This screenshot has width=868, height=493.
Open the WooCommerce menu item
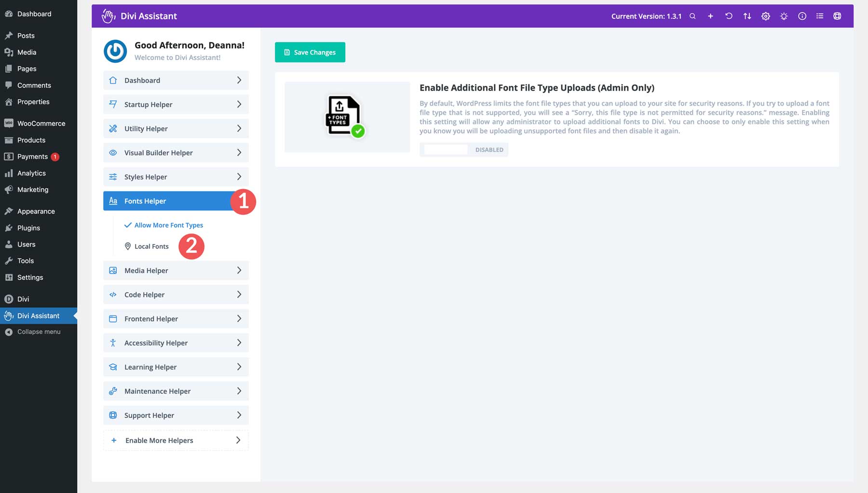pos(41,123)
